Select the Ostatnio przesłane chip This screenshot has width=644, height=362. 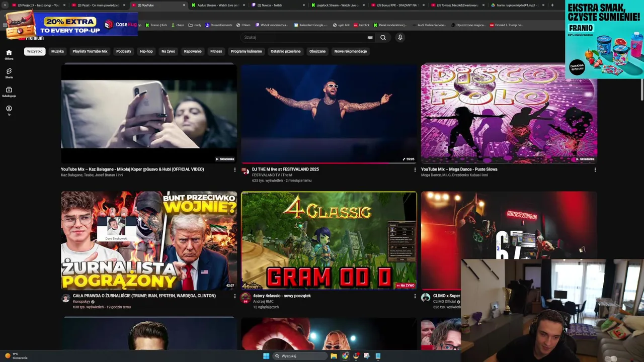(x=286, y=51)
